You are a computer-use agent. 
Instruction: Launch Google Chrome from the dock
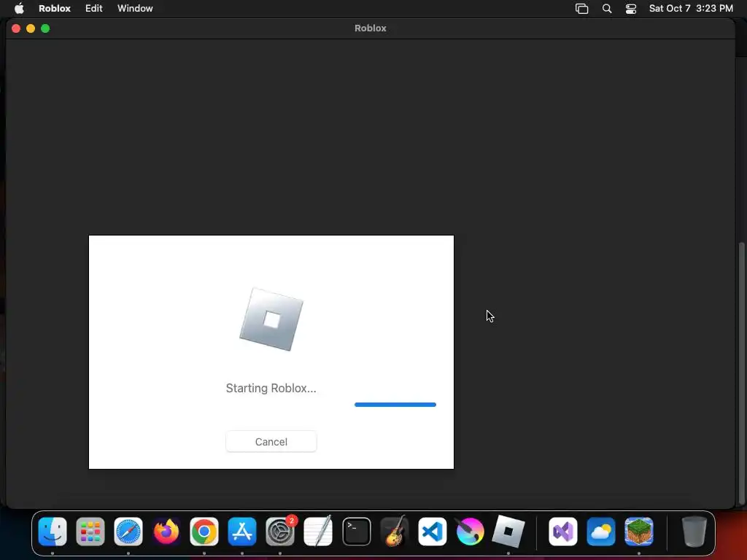204,532
